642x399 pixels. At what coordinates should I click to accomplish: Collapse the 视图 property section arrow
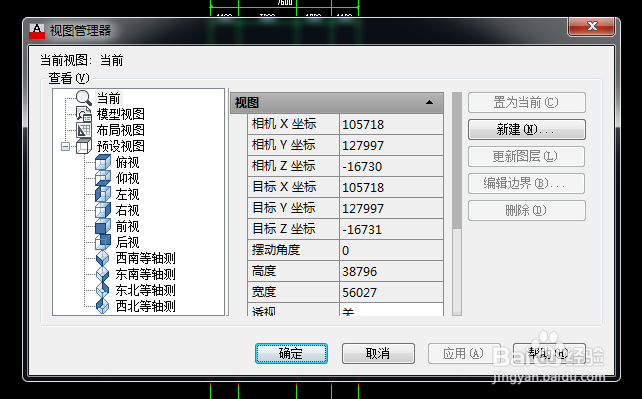[429, 102]
